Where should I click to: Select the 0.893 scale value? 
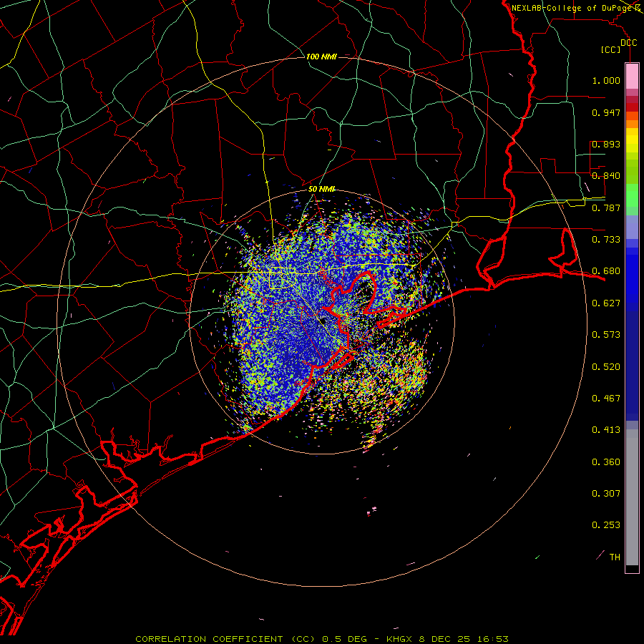[606, 144]
